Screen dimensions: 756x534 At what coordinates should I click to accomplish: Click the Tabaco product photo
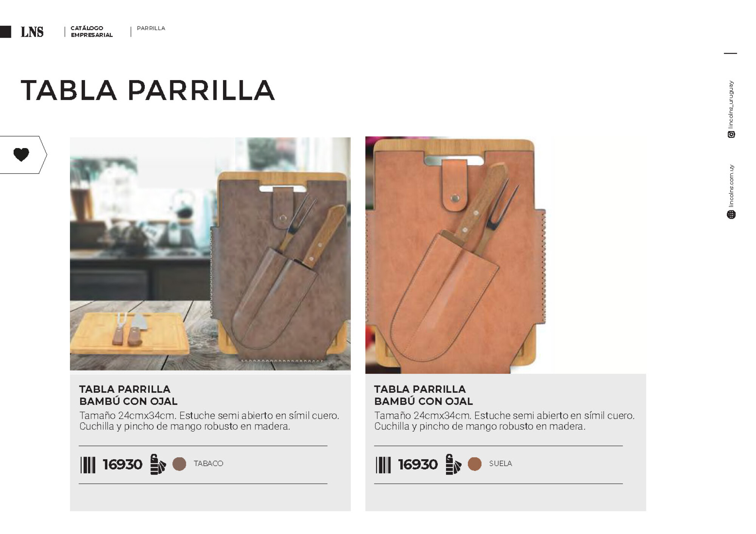[210, 253]
